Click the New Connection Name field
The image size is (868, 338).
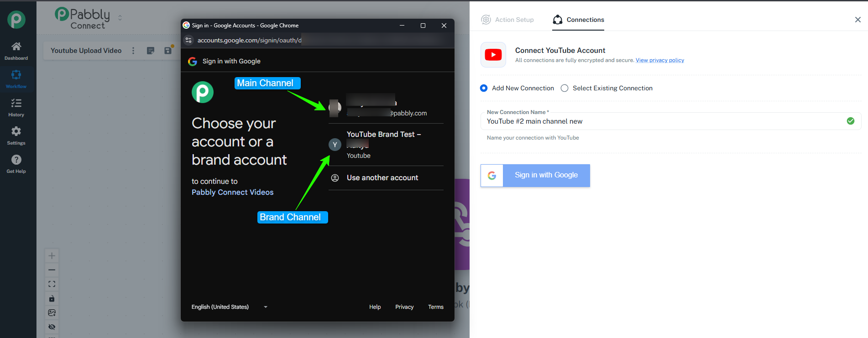[662, 121]
